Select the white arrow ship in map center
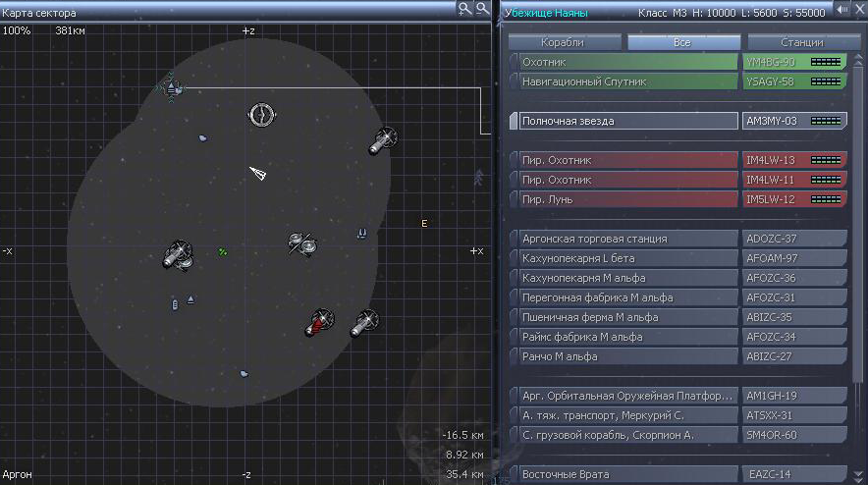Image resolution: width=868 pixels, height=485 pixels. click(258, 174)
